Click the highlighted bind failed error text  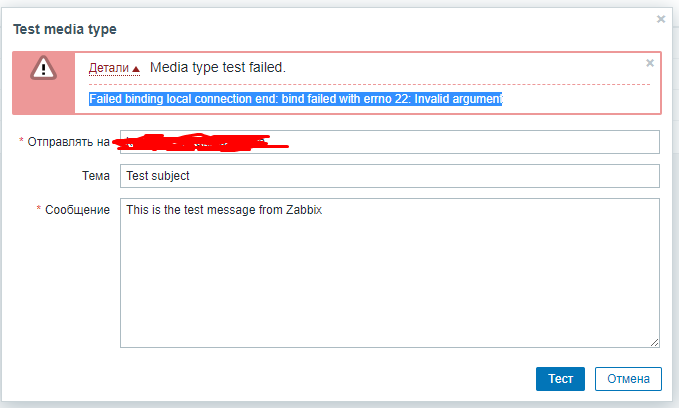click(296, 99)
